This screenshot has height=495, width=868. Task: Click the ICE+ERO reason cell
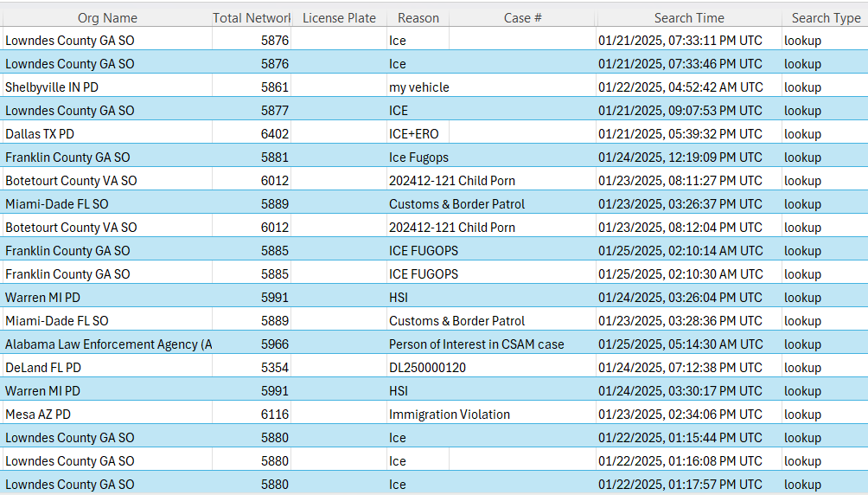418,133
